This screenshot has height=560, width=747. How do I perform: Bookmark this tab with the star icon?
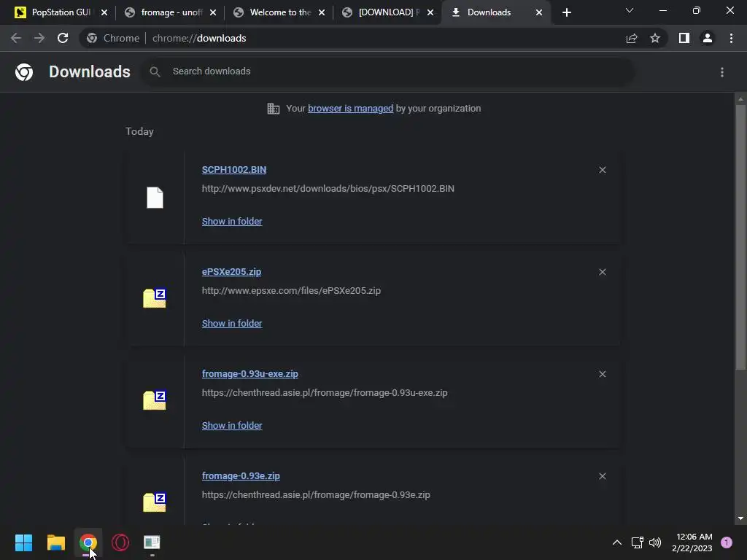point(655,38)
